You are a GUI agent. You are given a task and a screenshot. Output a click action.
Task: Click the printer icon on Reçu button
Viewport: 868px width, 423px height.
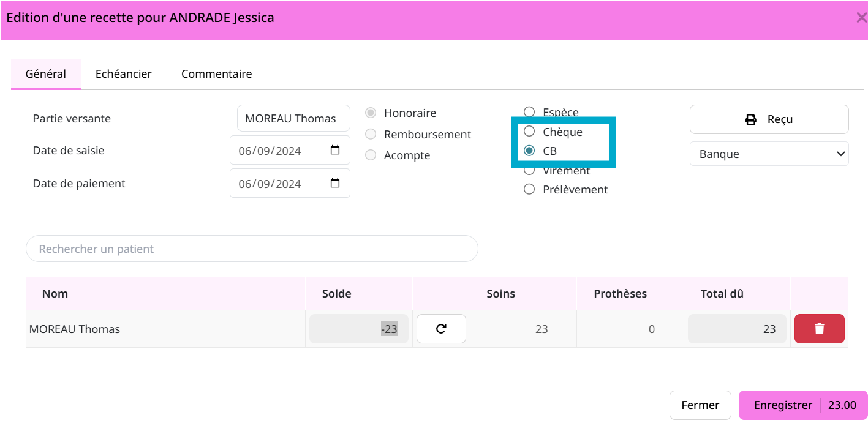click(750, 119)
